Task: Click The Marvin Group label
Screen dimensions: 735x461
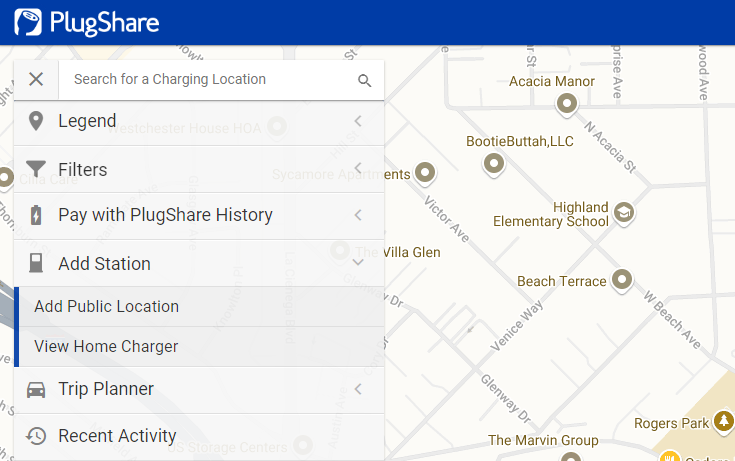Action: click(x=543, y=440)
